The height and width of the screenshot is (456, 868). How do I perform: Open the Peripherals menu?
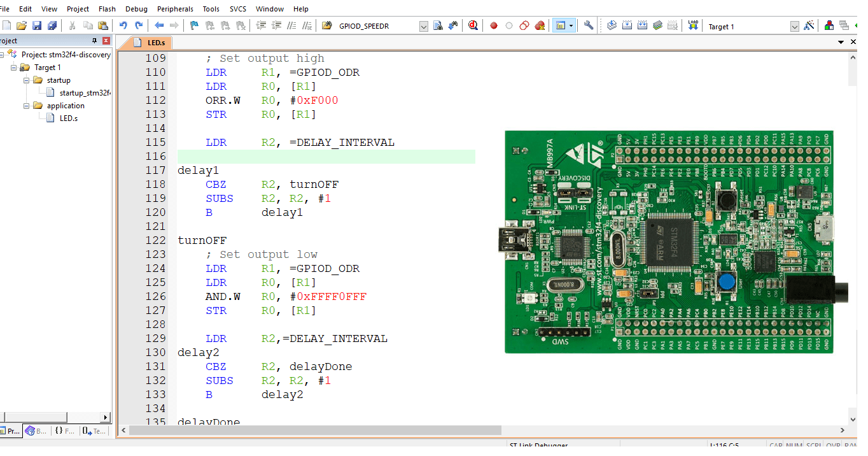click(x=175, y=9)
